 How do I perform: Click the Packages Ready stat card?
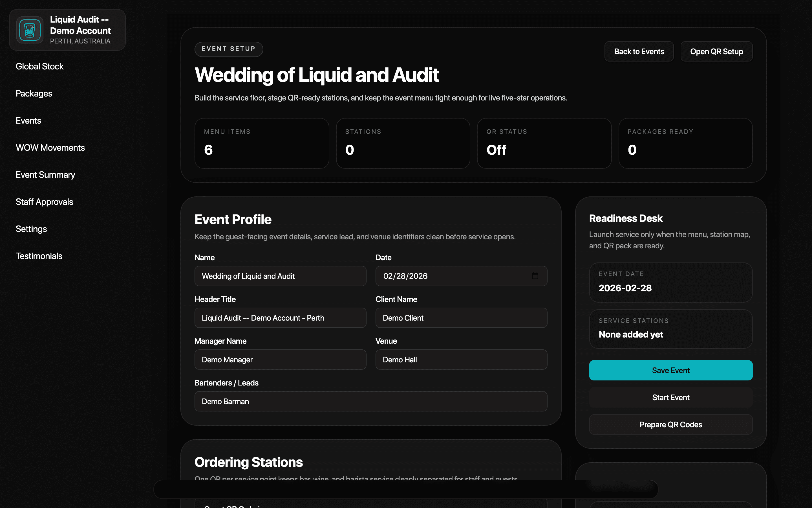pos(685,143)
